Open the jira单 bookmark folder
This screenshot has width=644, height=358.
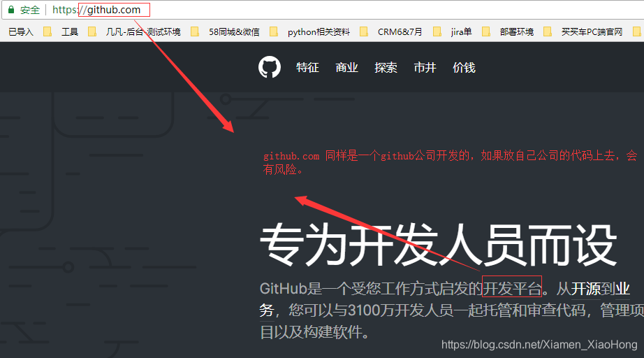452,31
